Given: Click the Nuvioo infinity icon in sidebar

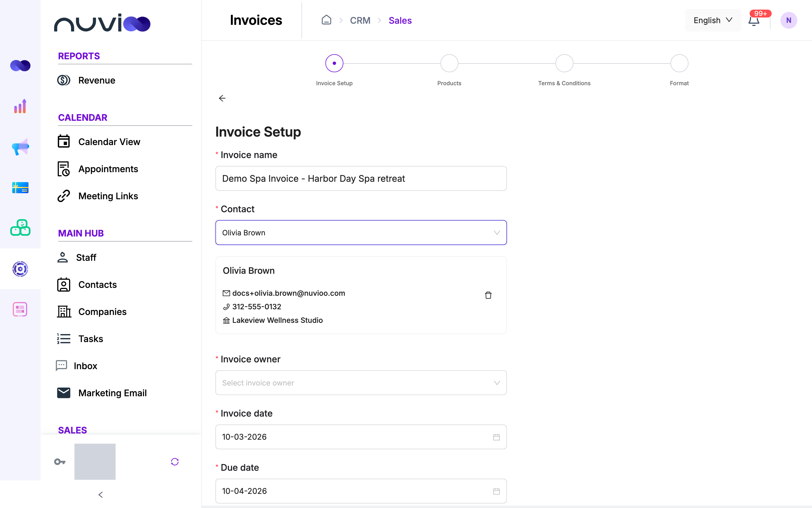Looking at the screenshot, I should (x=20, y=65).
